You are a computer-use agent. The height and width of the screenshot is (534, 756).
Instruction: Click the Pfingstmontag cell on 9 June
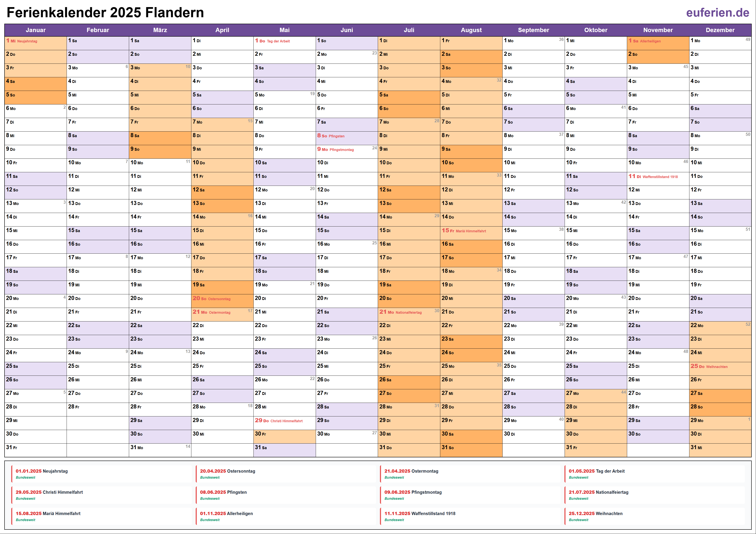[x=347, y=150]
